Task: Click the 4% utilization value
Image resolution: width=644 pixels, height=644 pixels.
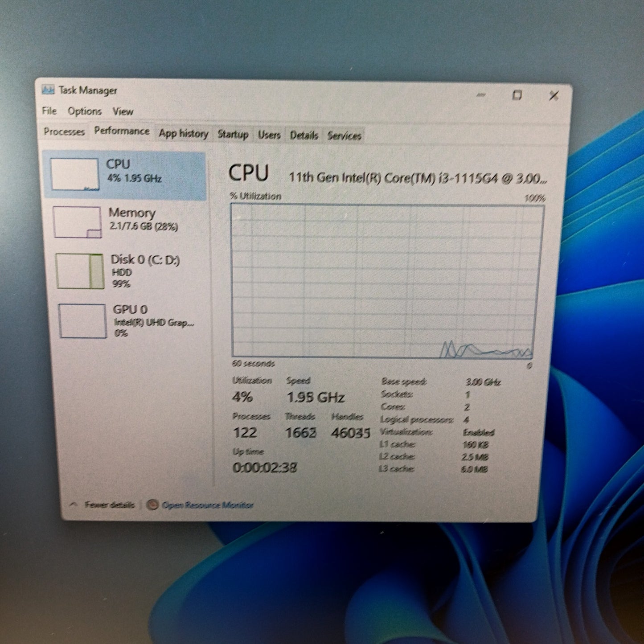Action: 242,397
